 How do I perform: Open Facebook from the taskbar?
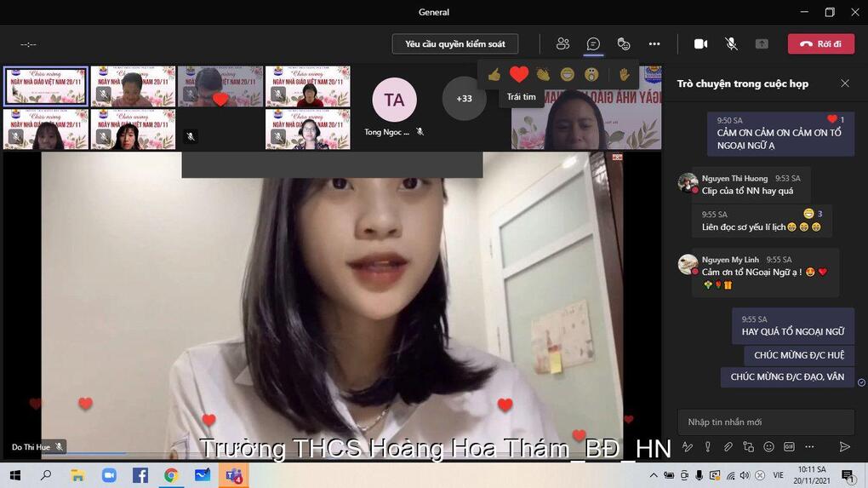click(x=140, y=475)
